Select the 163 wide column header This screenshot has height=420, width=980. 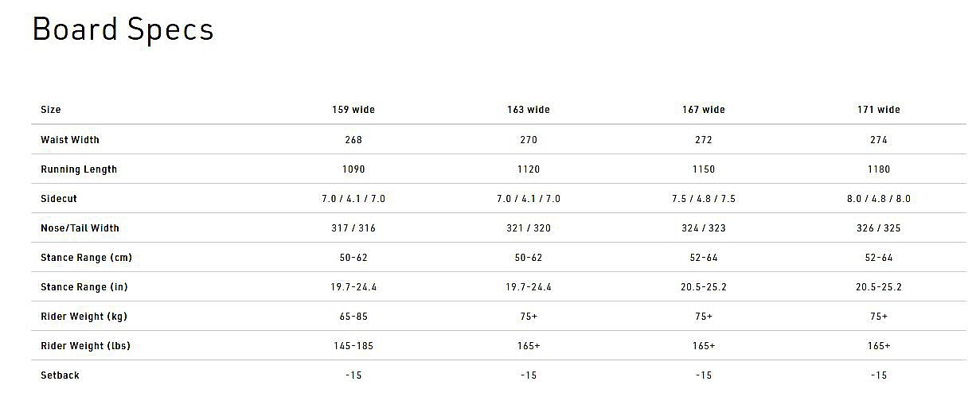[x=529, y=110]
